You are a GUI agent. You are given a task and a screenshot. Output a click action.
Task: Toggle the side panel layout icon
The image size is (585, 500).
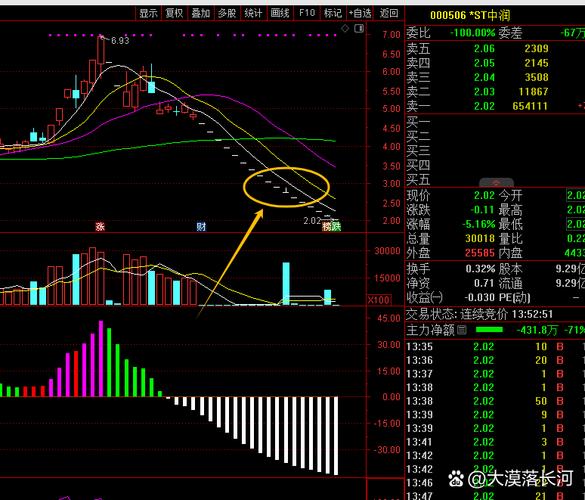tap(359, 28)
